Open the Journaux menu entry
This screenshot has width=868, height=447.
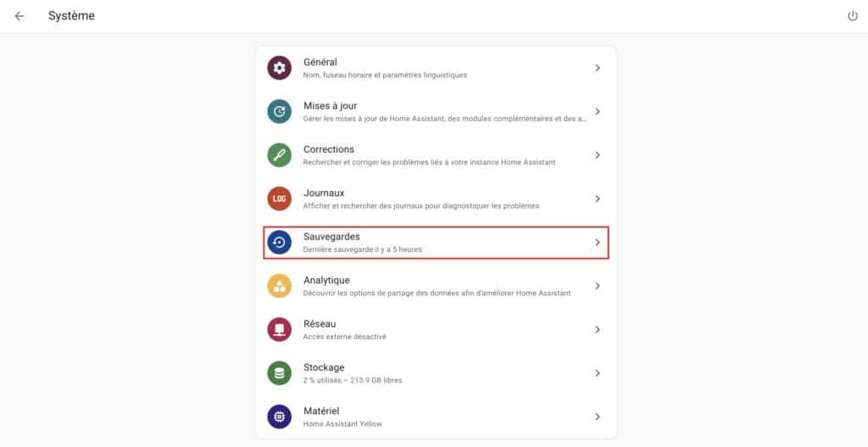[x=437, y=198]
